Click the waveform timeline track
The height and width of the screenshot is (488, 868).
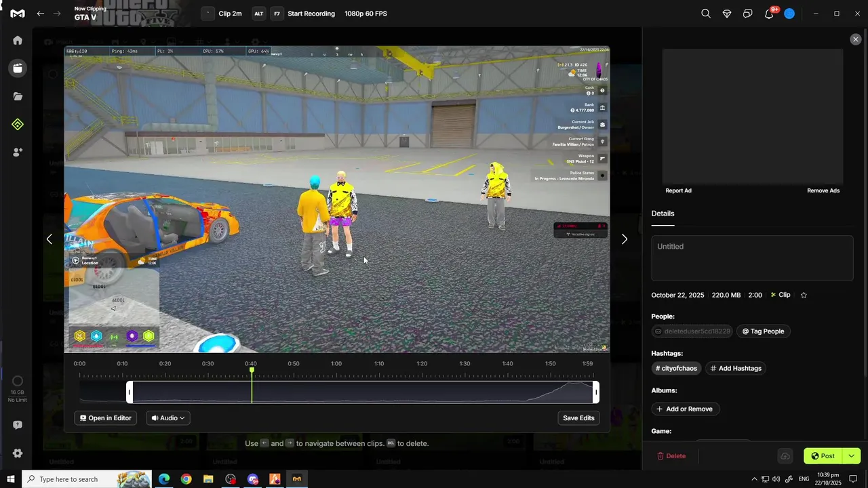point(363,392)
